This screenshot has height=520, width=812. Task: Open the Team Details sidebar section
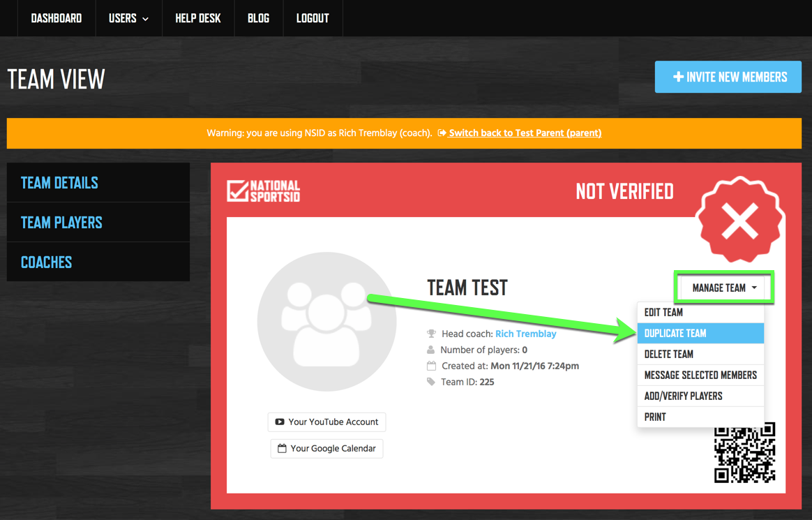[98, 182]
